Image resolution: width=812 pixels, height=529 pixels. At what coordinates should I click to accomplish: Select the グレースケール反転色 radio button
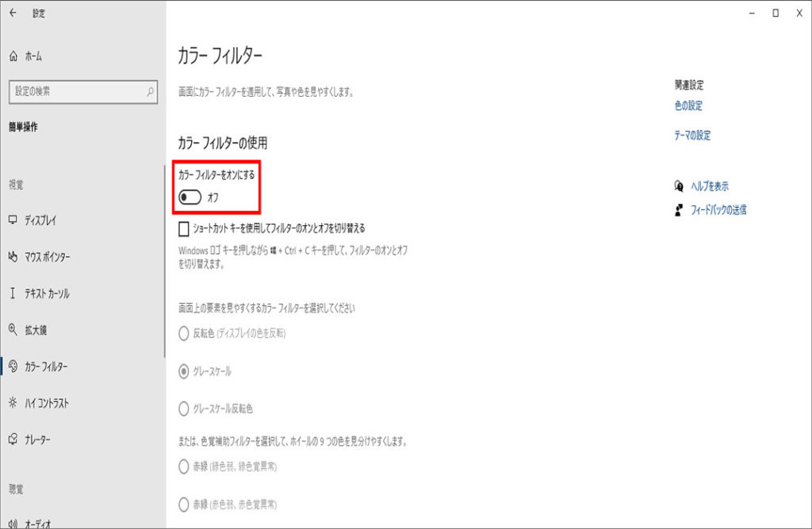tap(184, 408)
